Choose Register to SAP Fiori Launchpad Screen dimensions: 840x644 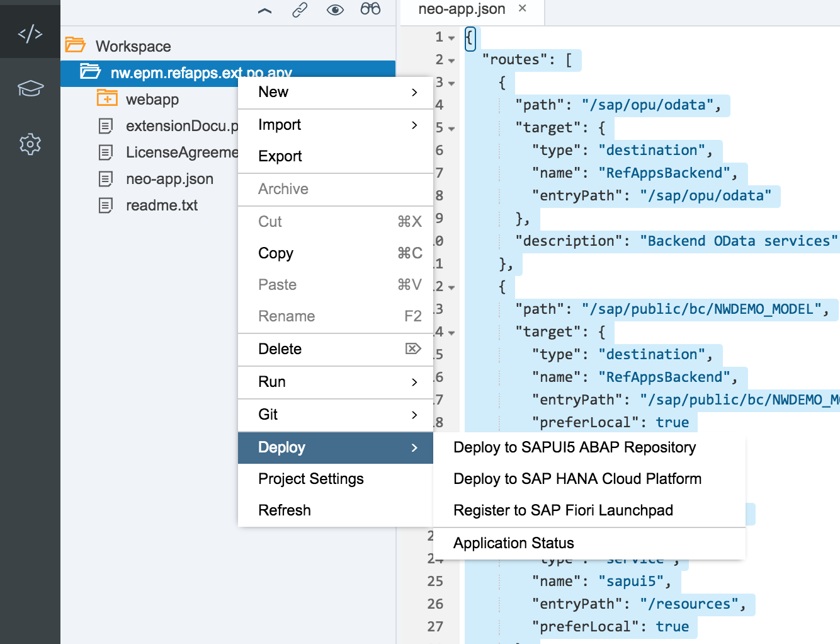589,510
